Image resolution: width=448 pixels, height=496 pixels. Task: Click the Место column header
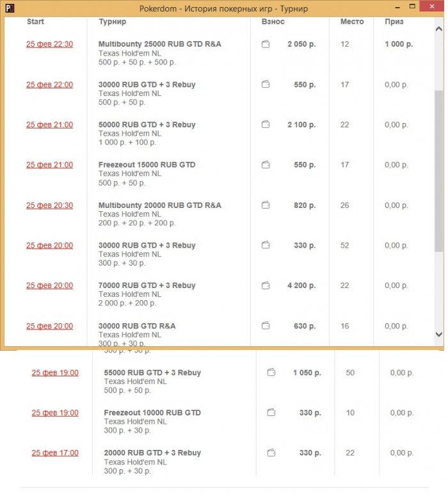352,22
